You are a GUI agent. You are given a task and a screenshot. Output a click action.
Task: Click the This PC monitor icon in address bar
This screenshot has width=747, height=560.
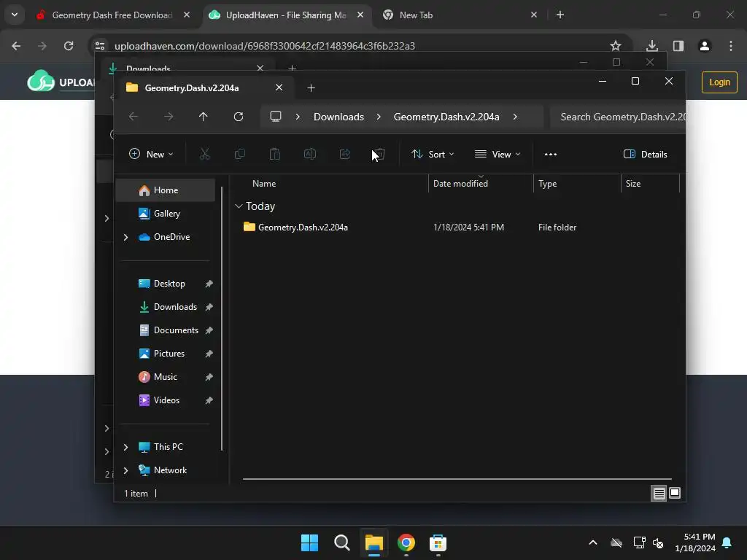click(x=275, y=117)
